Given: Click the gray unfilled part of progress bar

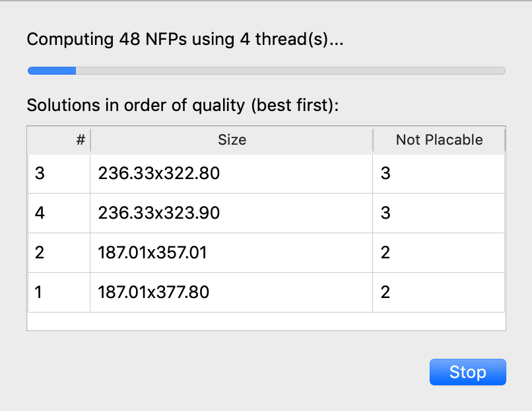Looking at the screenshot, I should click(290, 71).
